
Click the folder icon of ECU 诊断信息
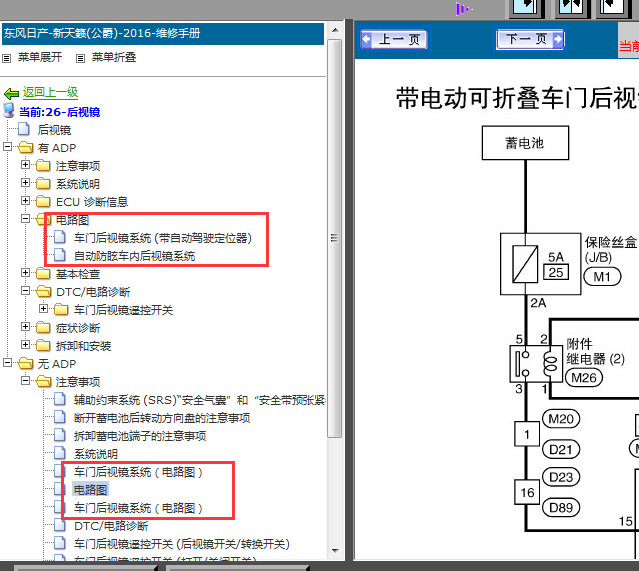tap(43, 201)
